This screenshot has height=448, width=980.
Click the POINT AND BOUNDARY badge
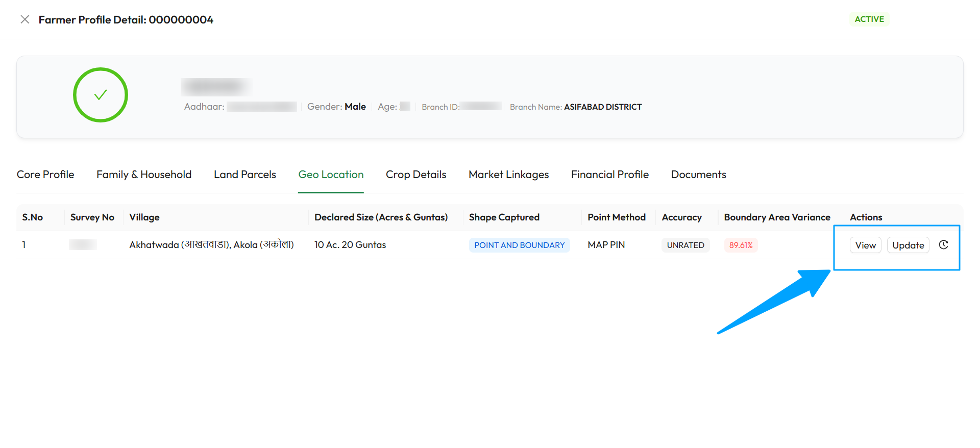(x=520, y=245)
